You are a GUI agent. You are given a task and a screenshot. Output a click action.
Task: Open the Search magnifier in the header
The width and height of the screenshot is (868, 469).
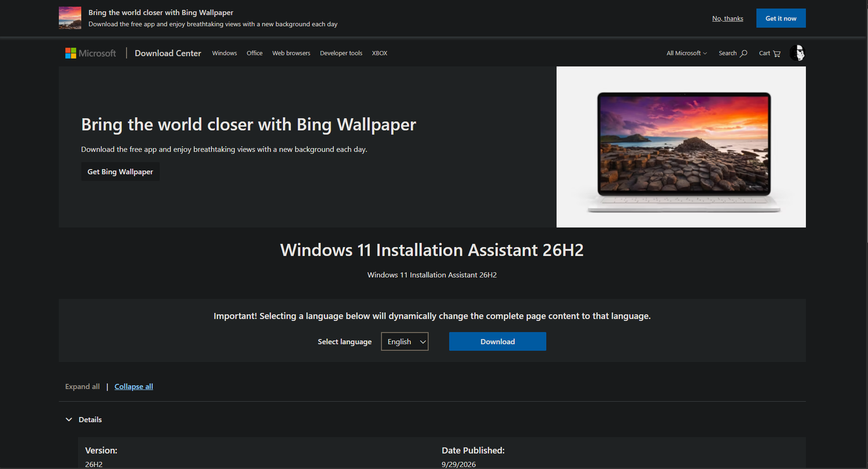coord(733,53)
